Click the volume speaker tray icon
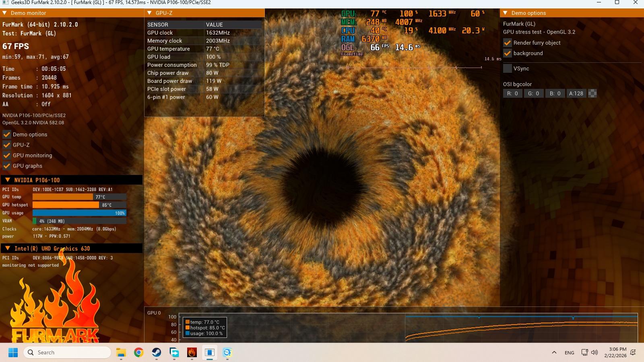The width and height of the screenshot is (644, 362). 594,353
